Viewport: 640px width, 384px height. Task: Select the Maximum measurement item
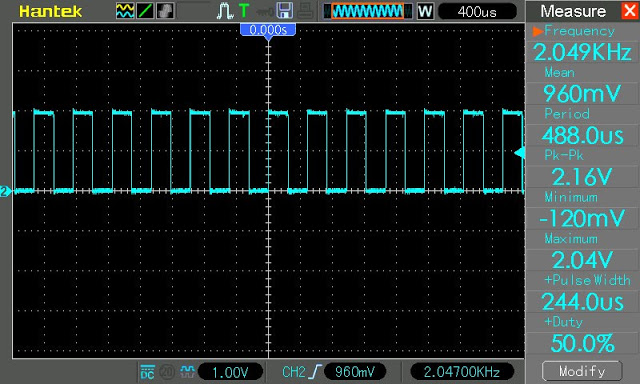coord(571,239)
